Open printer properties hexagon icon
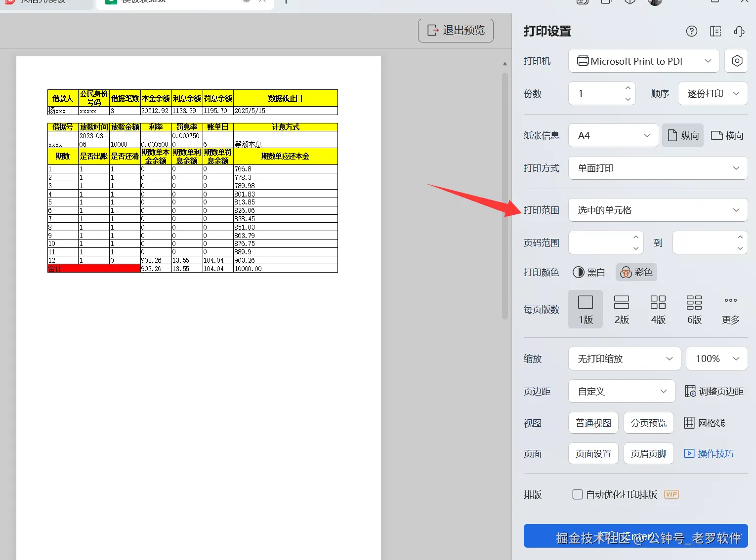This screenshot has height=560, width=756. point(737,61)
